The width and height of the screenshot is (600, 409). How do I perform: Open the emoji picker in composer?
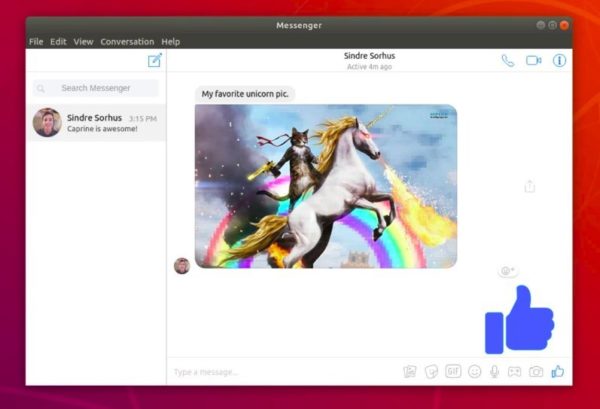pyautogui.click(x=474, y=372)
